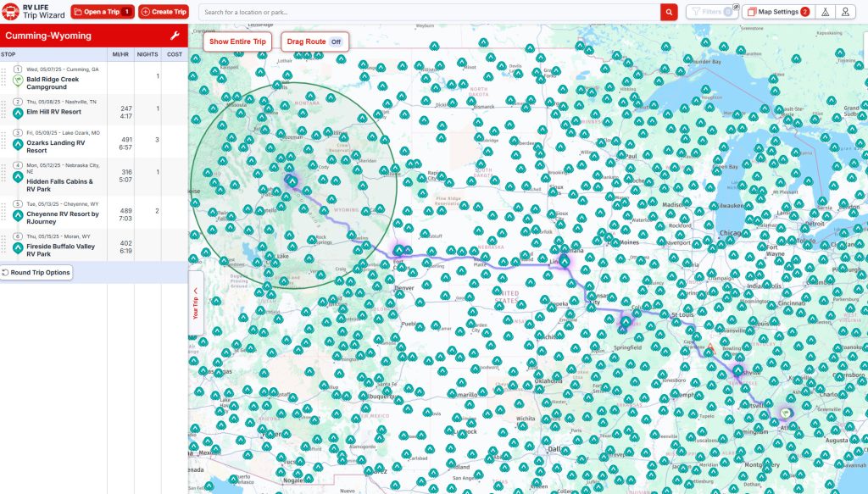Expand Round Trip Options
Viewport: 868px width, 494px height.
point(36,273)
